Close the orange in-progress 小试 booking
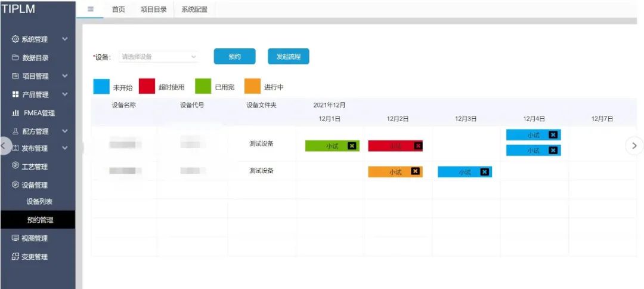644x289 pixels. [x=415, y=172]
